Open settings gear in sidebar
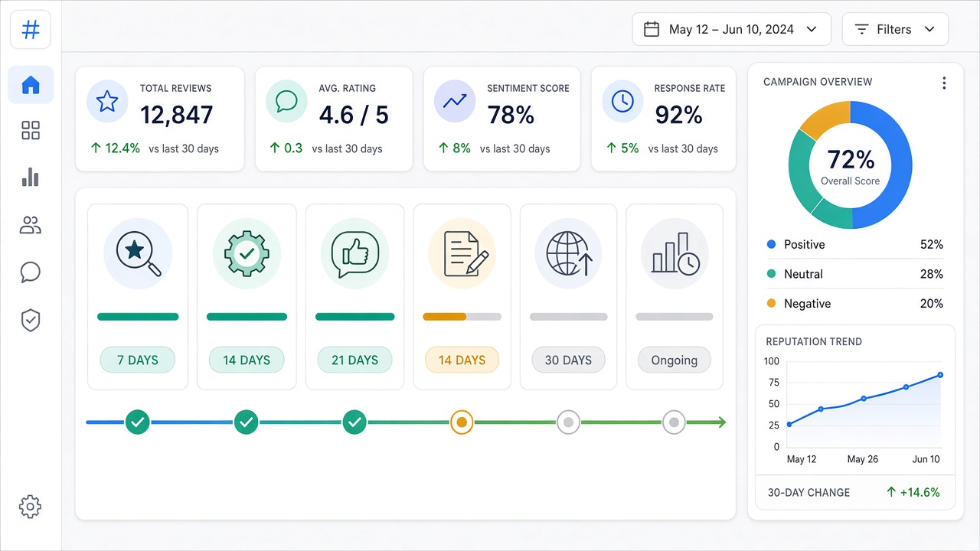Image resolution: width=980 pixels, height=551 pixels. pos(31,506)
